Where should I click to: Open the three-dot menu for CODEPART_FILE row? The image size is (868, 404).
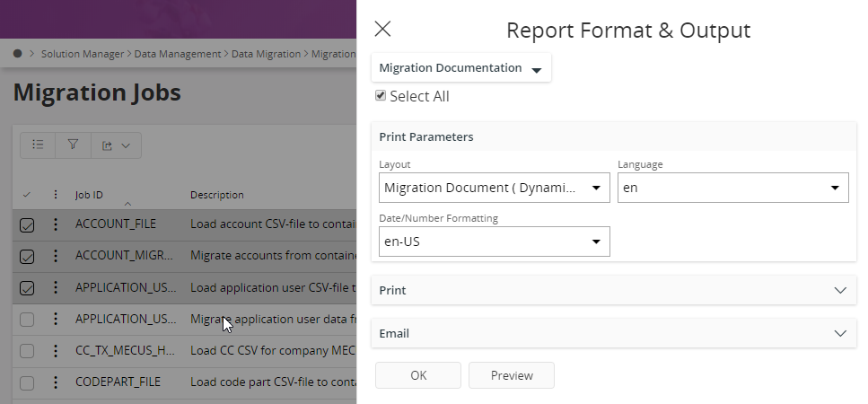click(56, 382)
